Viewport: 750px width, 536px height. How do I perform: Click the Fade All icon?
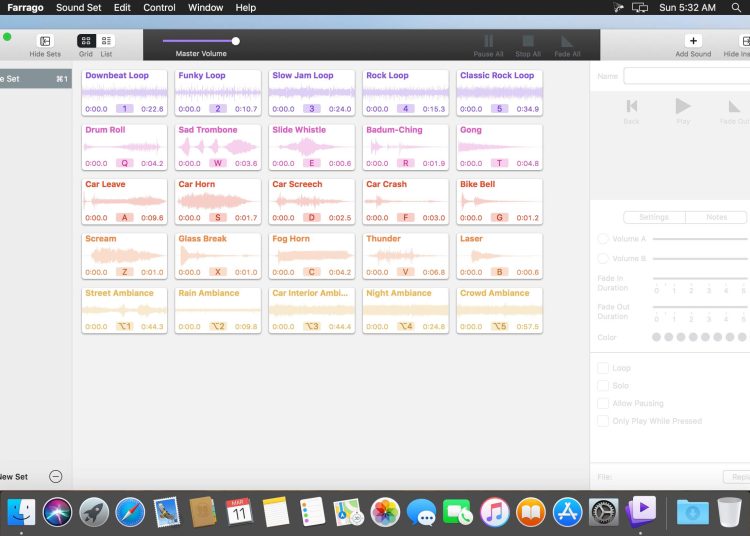click(567, 41)
